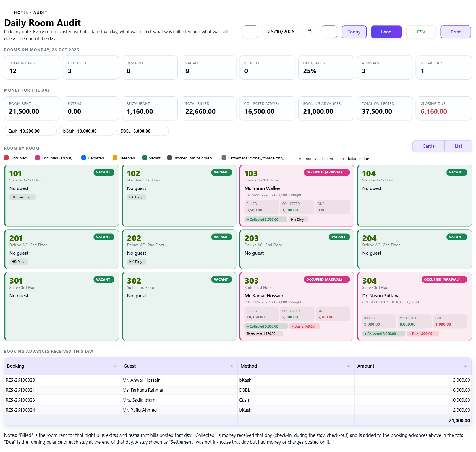
Task: Click the Restaurant 1,160.00 money card
Action: coord(150,108)
